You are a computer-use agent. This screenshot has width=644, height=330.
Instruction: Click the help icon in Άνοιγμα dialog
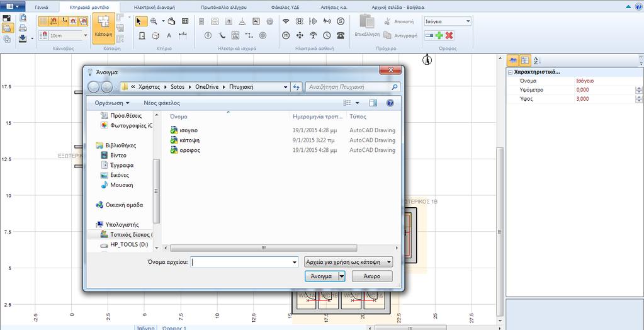coord(390,103)
